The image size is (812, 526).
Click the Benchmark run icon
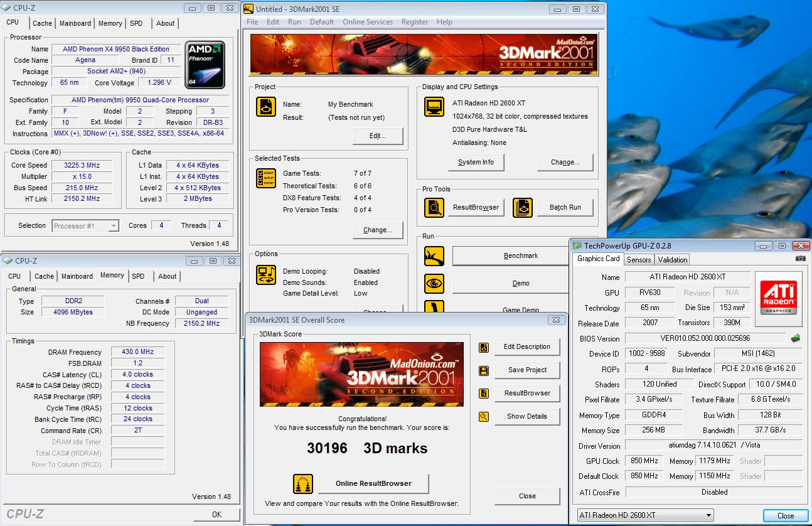pyautogui.click(x=434, y=256)
